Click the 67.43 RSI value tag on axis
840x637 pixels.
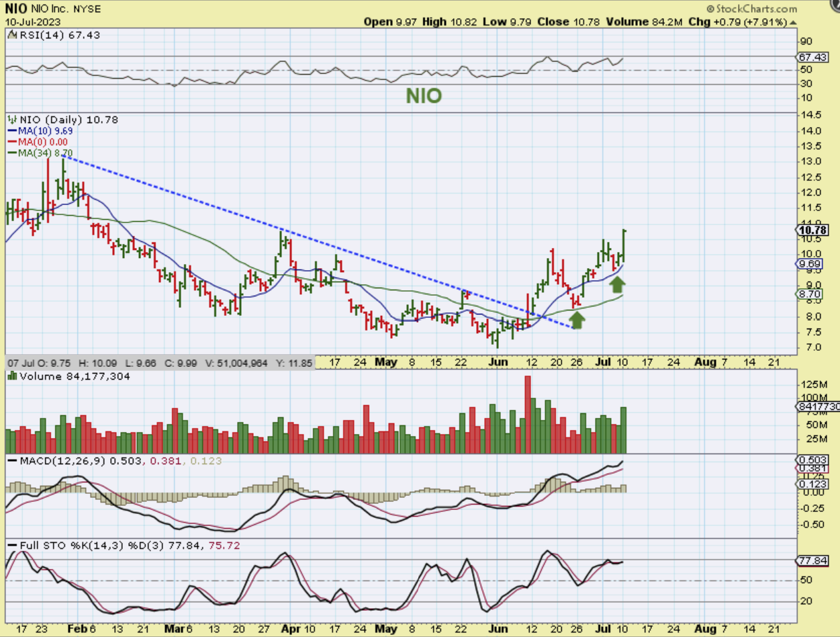[x=812, y=57]
